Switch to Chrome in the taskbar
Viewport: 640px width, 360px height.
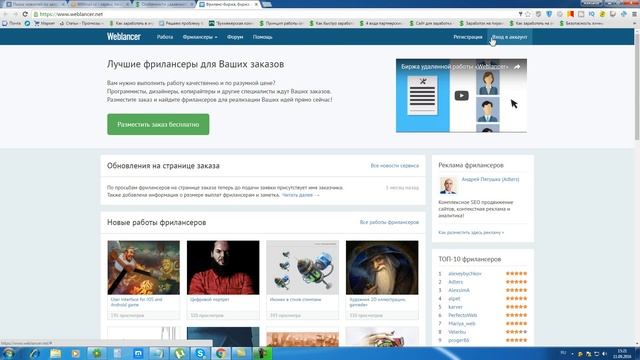(221, 353)
